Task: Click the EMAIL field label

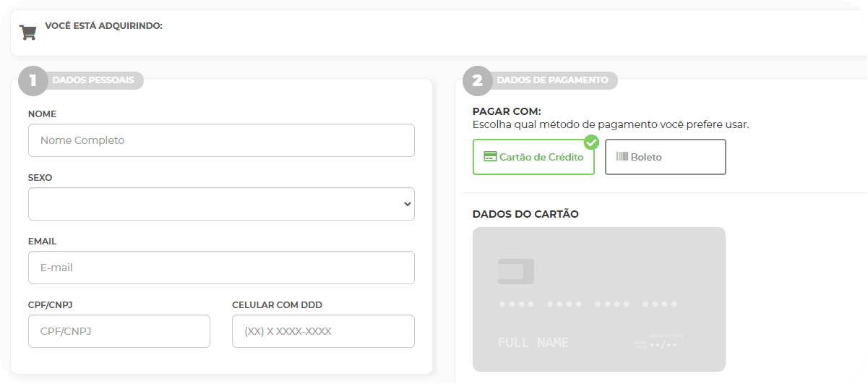Action: (42, 242)
